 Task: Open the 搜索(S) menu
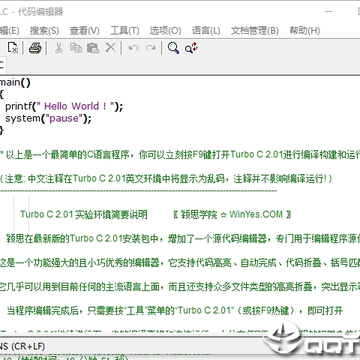[x=44, y=31]
